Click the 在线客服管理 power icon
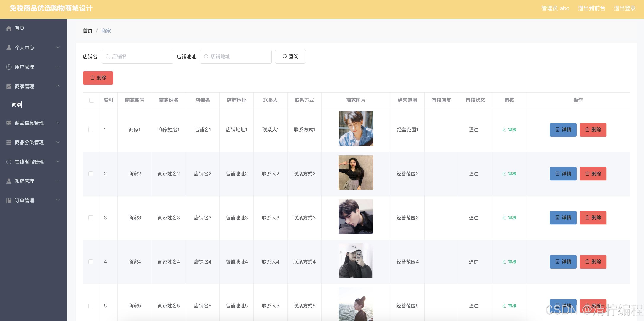Image resolution: width=644 pixels, height=321 pixels. 9,162
